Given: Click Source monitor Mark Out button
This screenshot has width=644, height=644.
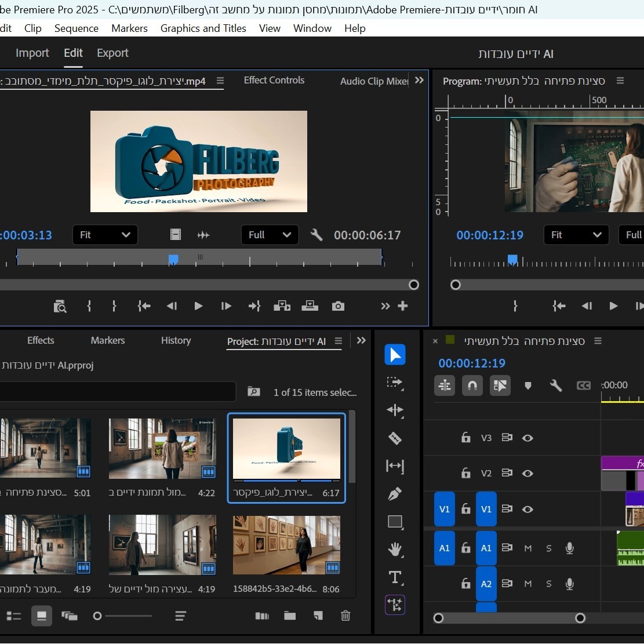Looking at the screenshot, I should click(114, 306).
